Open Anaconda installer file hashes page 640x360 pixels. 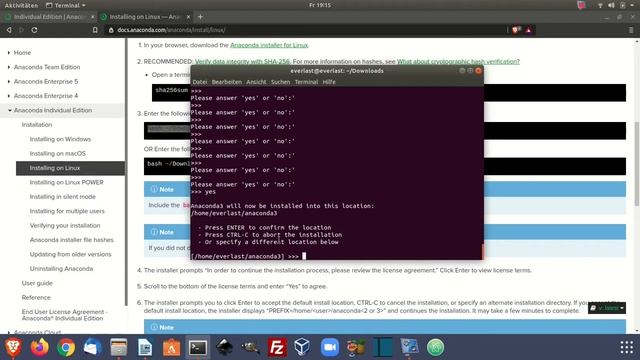coord(71,240)
